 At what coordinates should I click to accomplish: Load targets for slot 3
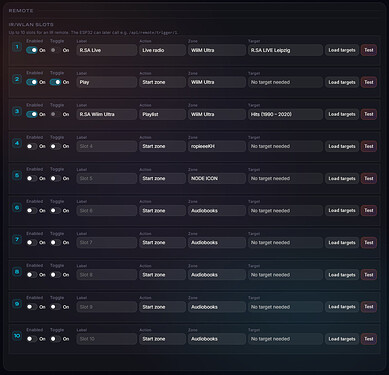pos(342,114)
